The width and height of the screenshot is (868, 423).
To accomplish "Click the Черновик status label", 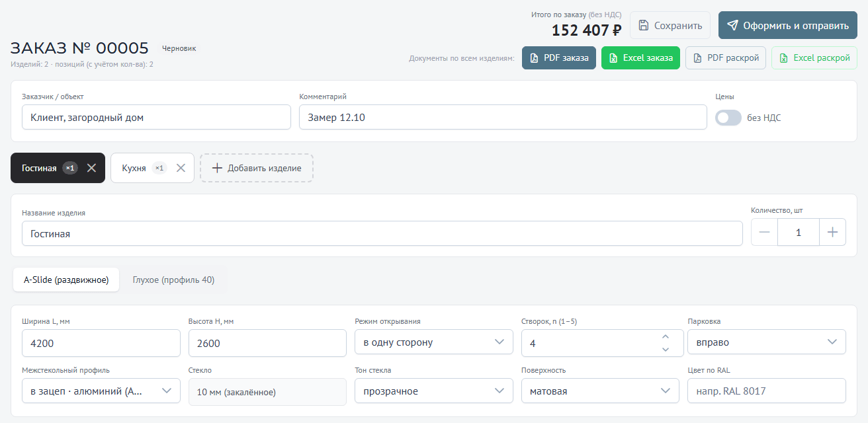I will coord(179,48).
